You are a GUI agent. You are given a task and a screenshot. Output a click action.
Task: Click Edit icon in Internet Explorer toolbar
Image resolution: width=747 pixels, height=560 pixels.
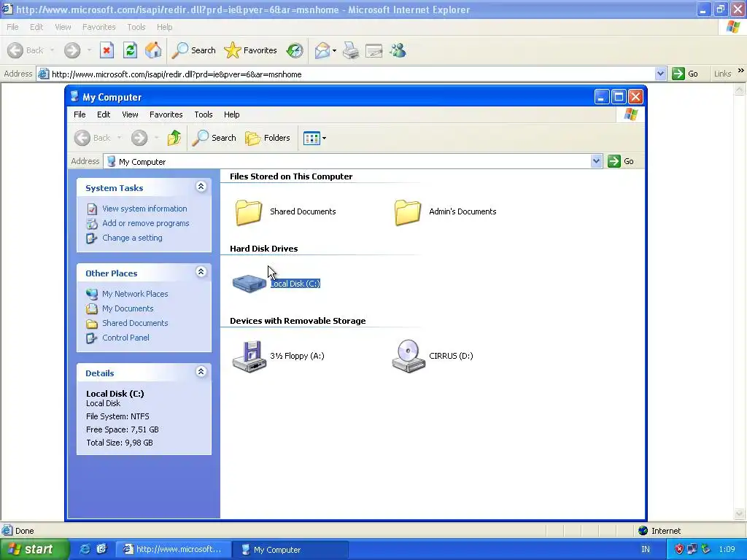coord(374,50)
